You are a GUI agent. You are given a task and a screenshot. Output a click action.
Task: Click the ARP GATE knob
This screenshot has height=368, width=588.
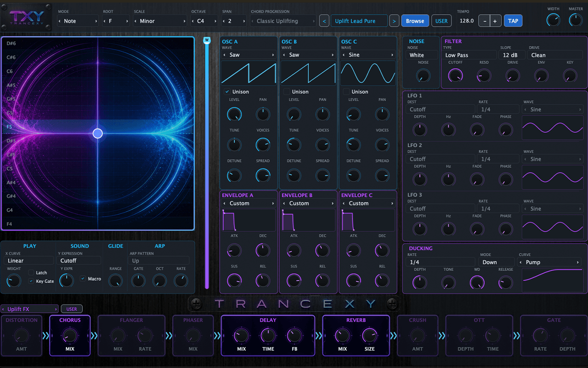(138, 281)
